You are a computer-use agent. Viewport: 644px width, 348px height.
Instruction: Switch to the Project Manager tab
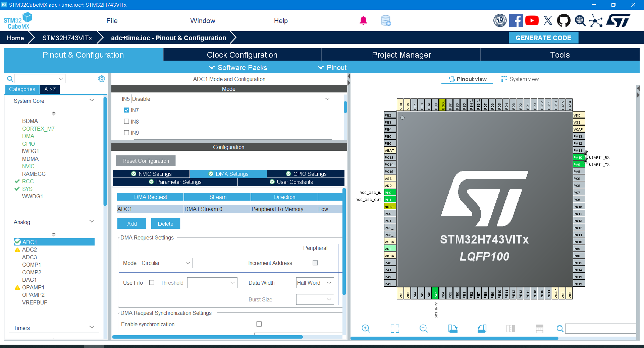(x=401, y=55)
